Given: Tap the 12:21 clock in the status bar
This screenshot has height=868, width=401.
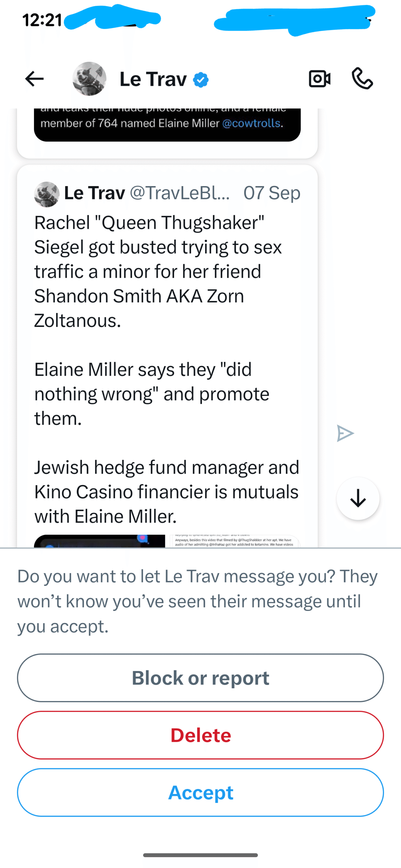Looking at the screenshot, I should (42, 20).
